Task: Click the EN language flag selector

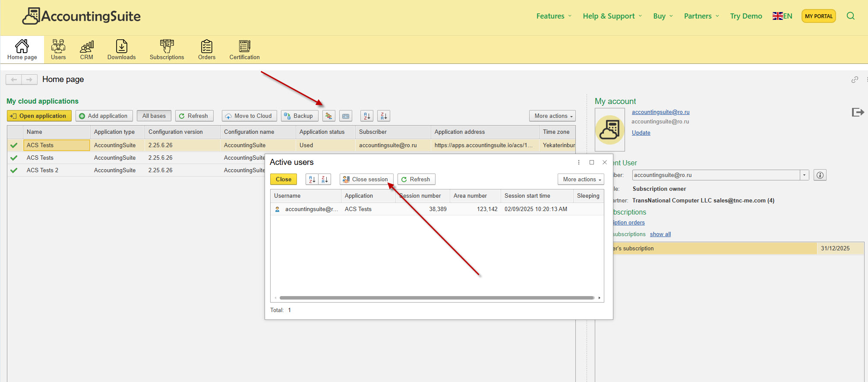Action: (782, 16)
